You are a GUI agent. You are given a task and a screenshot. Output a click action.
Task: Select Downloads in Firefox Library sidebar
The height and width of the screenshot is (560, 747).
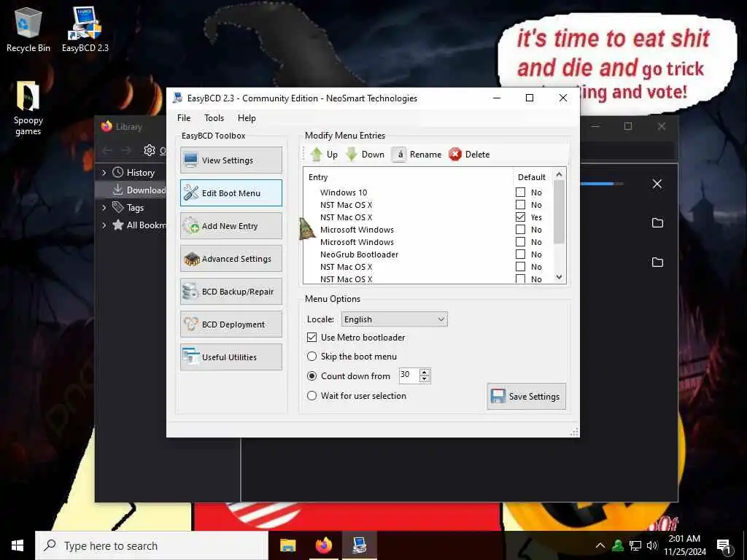tap(139, 190)
